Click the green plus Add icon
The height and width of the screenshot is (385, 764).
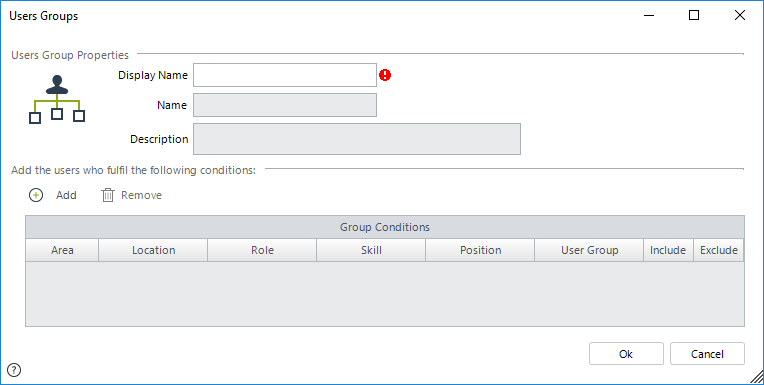coord(36,195)
